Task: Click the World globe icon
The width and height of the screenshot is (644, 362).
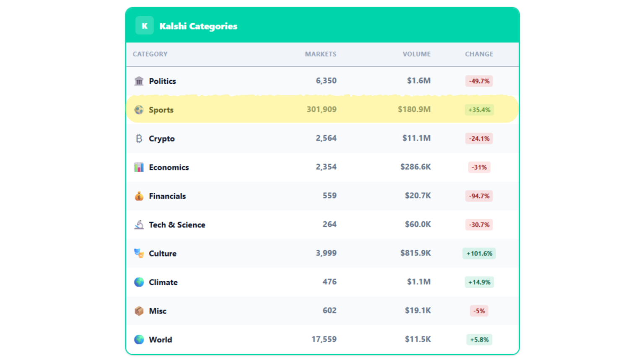Action: (x=139, y=339)
